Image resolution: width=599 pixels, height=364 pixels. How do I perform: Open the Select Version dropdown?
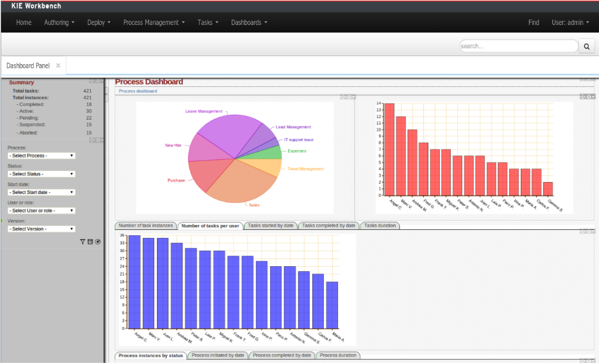41,229
